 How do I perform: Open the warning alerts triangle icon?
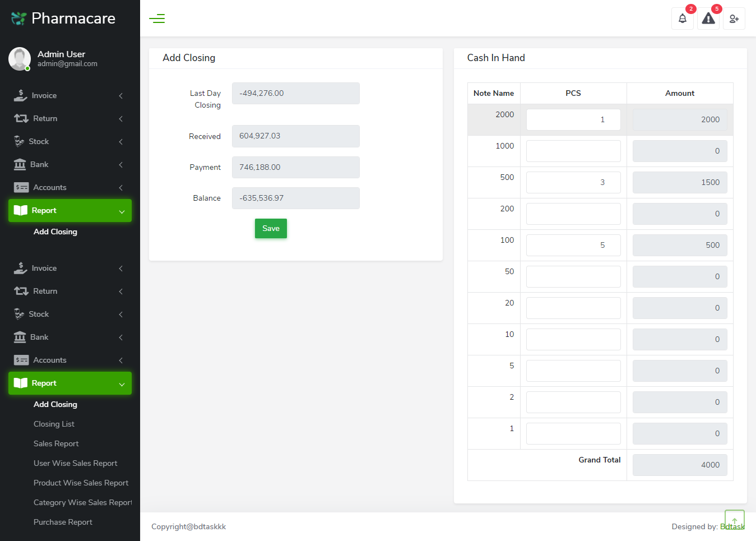point(708,19)
